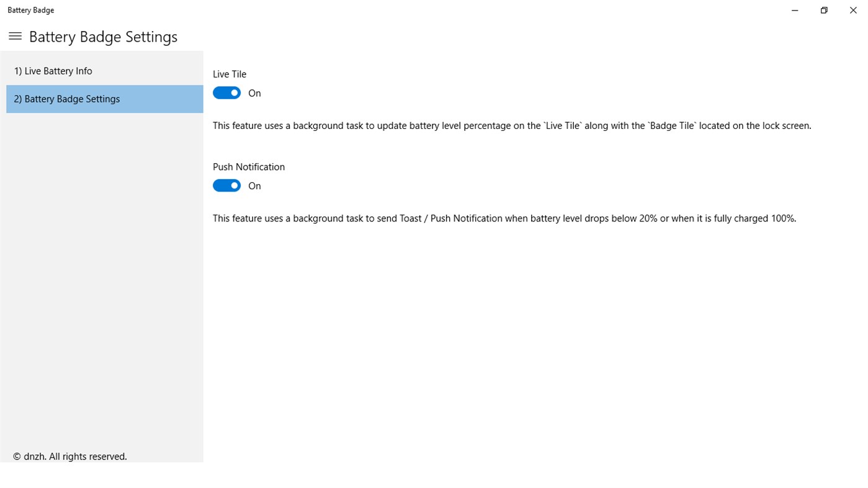Image resolution: width=868 pixels, height=488 pixels.
Task: Select 1) Live Battery Info page
Action: 53,71
